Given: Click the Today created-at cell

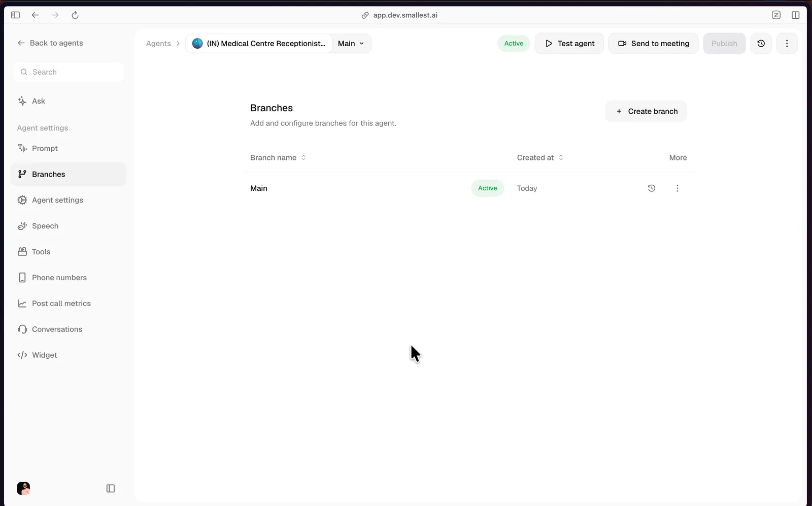Looking at the screenshot, I should [527, 188].
